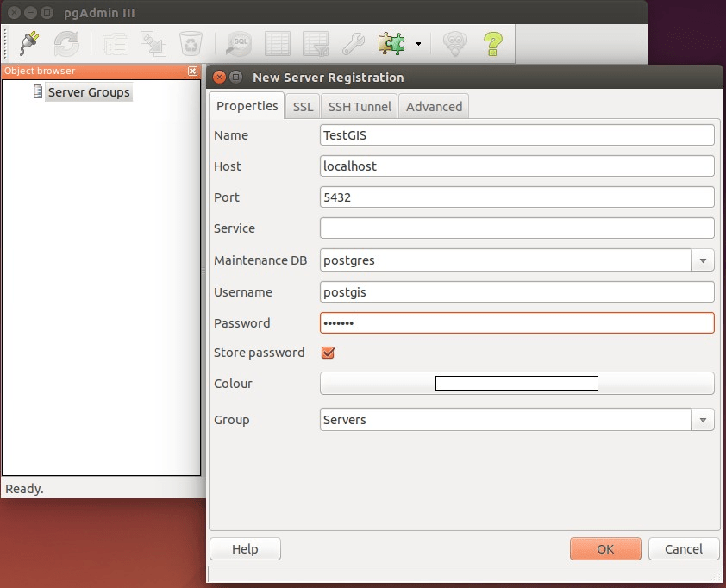Image resolution: width=726 pixels, height=588 pixels.
Task: Click the Name field containing TestGIS
Action: [516, 135]
